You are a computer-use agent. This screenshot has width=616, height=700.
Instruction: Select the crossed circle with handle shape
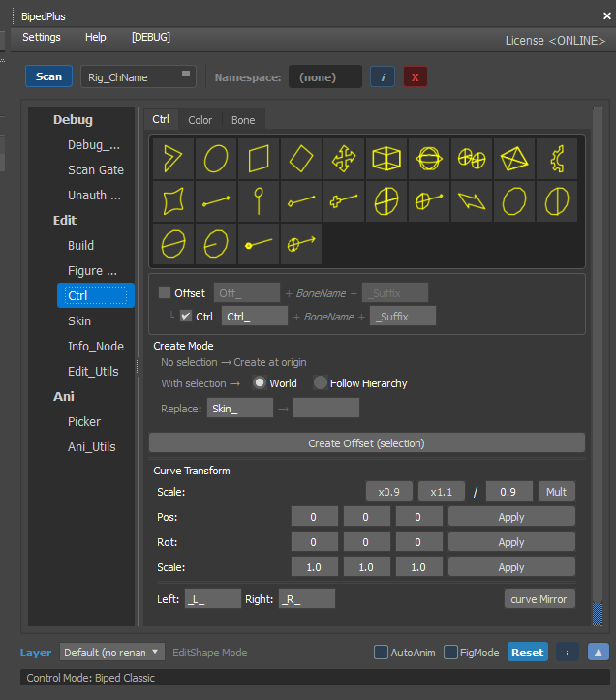[x=429, y=201]
